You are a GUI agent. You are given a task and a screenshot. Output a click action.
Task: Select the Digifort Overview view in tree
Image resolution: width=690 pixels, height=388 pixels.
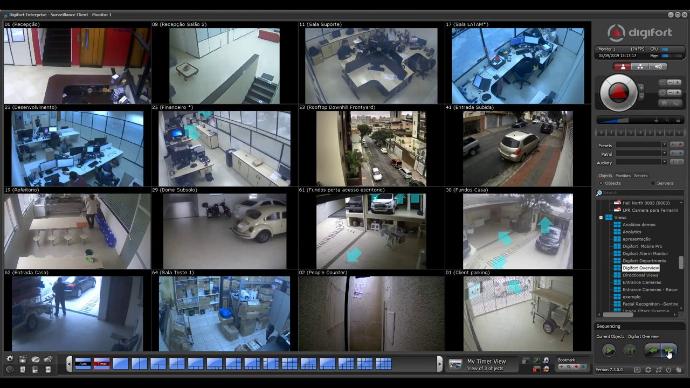[x=641, y=267]
